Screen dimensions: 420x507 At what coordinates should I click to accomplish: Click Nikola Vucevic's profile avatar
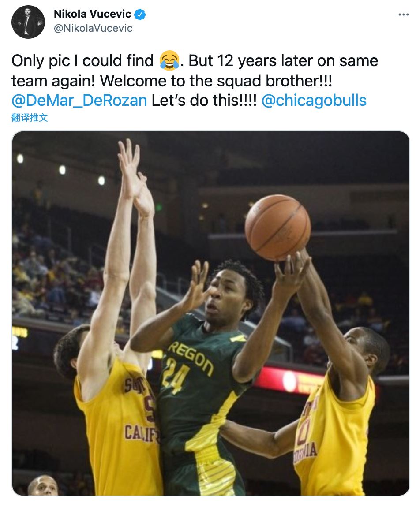[28, 22]
